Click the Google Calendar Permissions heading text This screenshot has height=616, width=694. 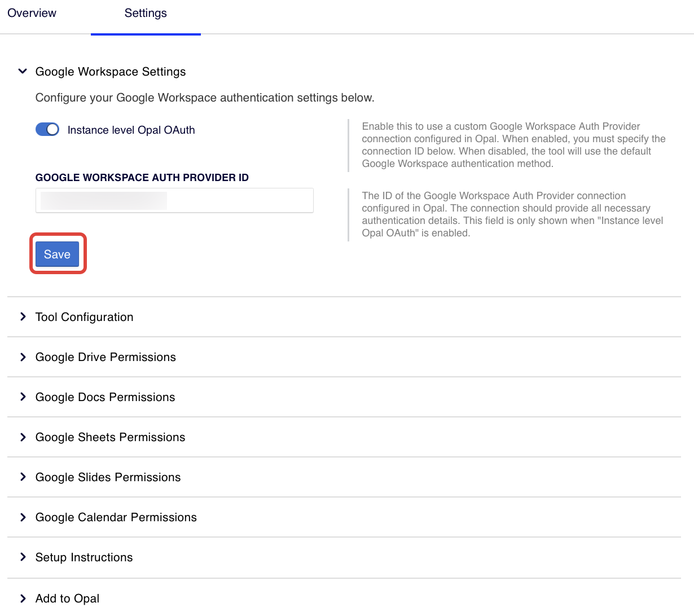point(116,517)
